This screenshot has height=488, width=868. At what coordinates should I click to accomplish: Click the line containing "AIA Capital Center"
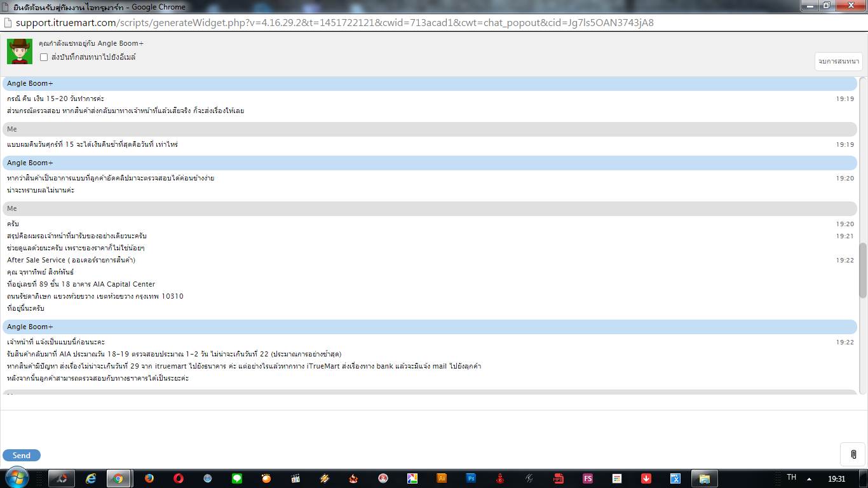click(81, 284)
